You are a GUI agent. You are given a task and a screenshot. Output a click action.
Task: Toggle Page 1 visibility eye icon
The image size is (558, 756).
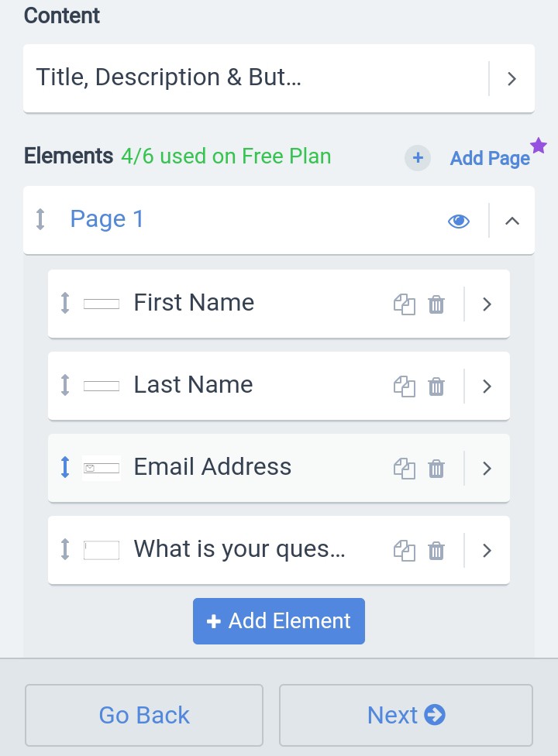459,221
